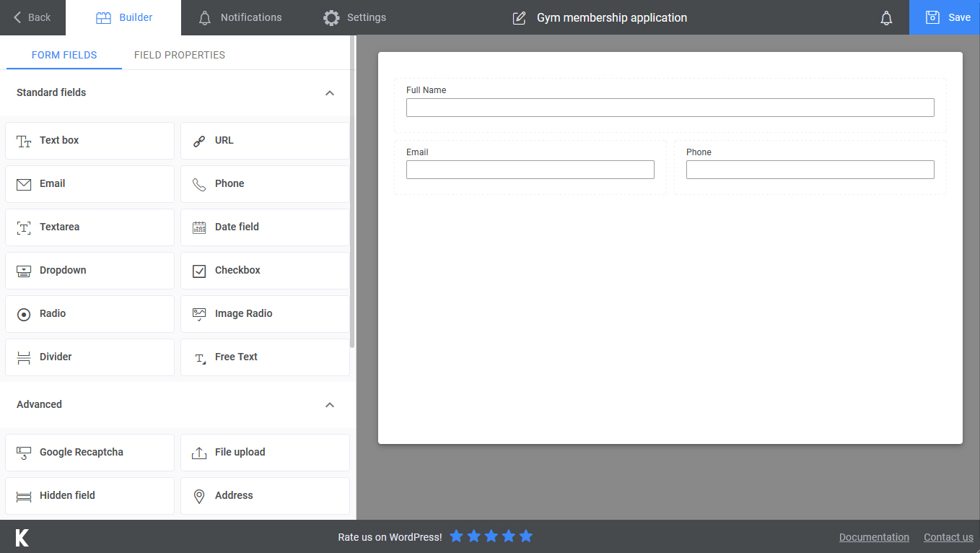Image resolution: width=980 pixels, height=553 pixels.
Task: Switch to Field Properties tab
Action: (180, 55)
